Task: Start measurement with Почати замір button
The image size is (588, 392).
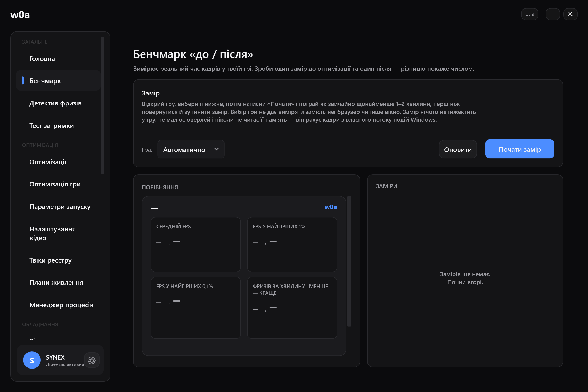Action: click(x=520, y=149)
